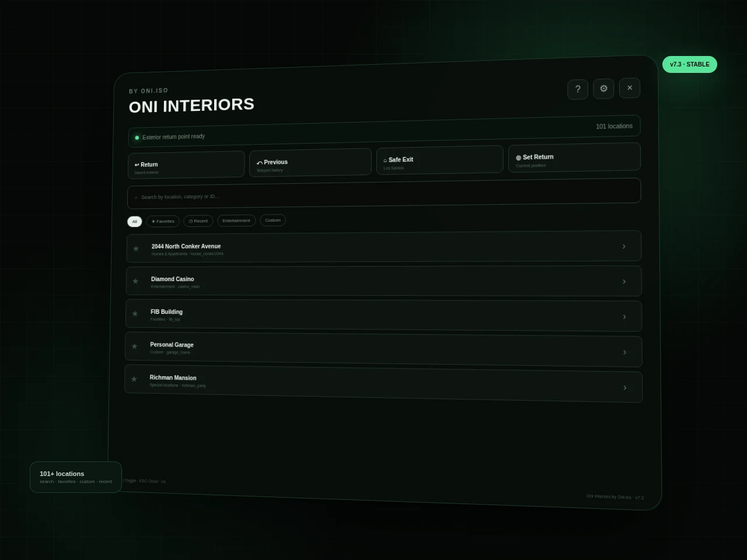Image resolution: width=747 pixels, height=560 pixels.
Task: Favorite 2044 North Conker Avenue with its star
Action: pos(136,249)
